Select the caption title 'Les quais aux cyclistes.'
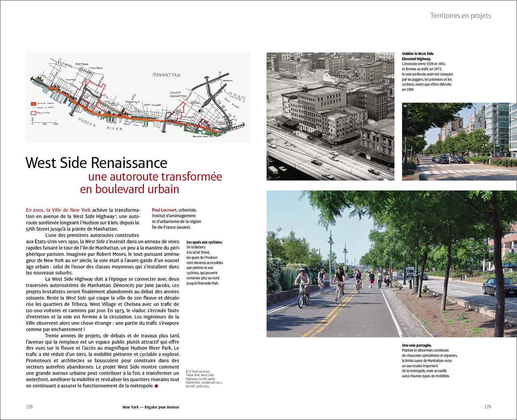 204,242
